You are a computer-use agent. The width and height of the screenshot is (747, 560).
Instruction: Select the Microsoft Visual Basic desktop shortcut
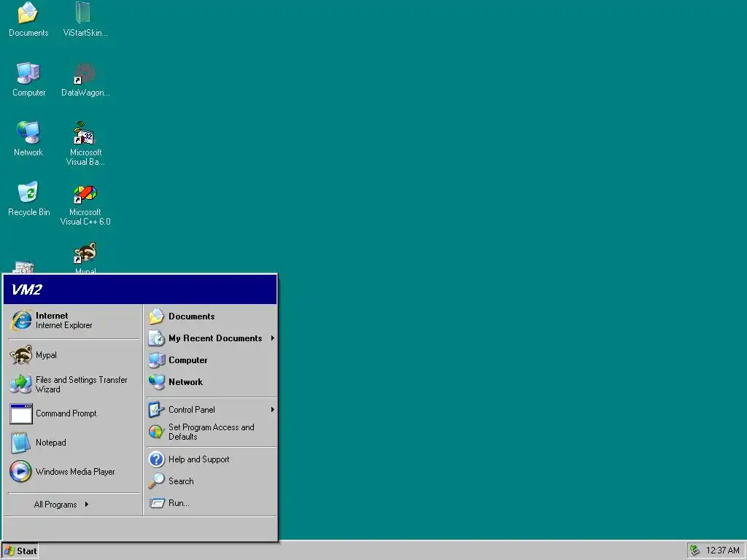tap(85, 144)
